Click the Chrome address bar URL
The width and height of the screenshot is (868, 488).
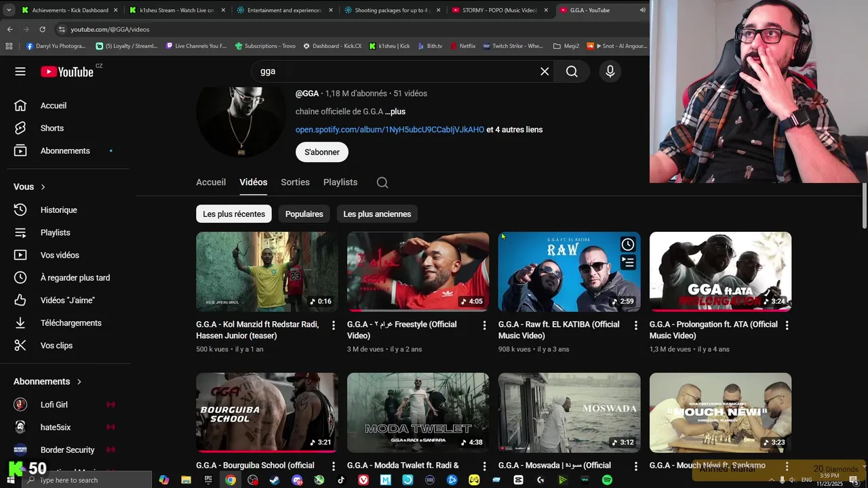tap(110, 29)
